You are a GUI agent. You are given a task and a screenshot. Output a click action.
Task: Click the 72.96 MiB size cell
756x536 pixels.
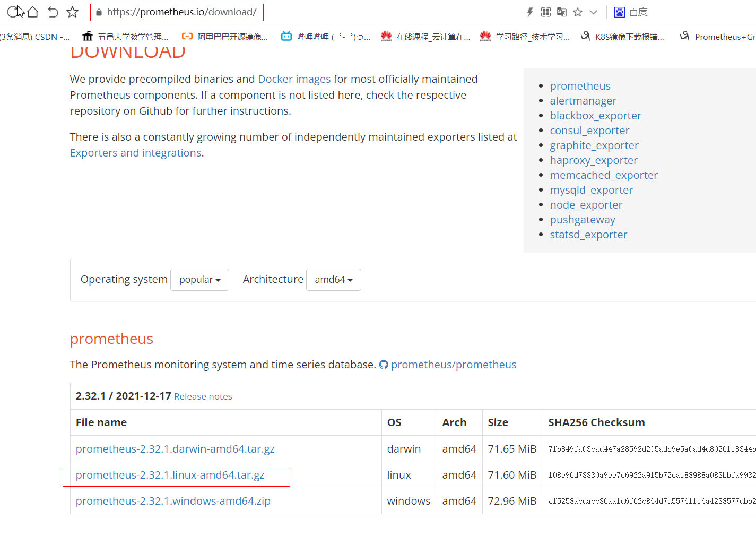512,501
